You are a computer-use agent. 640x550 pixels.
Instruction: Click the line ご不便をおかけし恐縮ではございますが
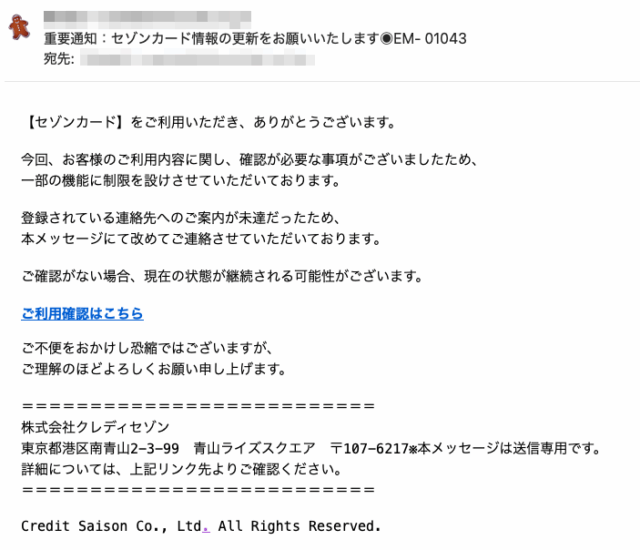click(147, 348)
